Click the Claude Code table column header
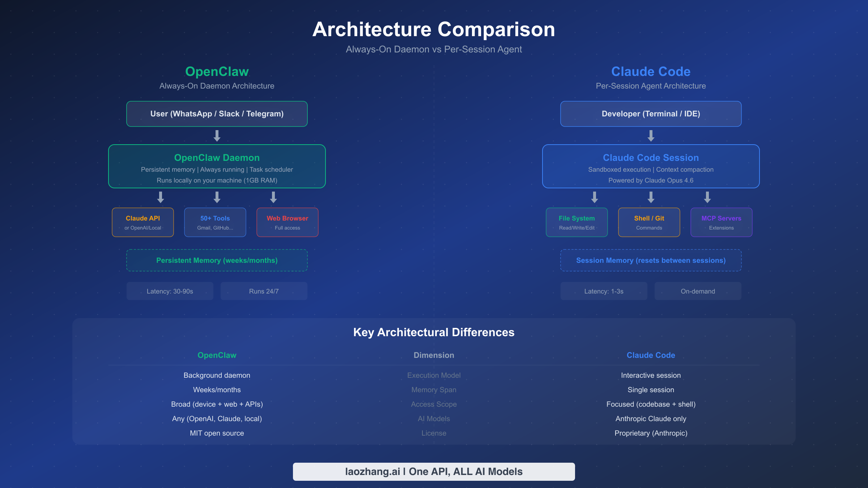 [x=651, y=355]
